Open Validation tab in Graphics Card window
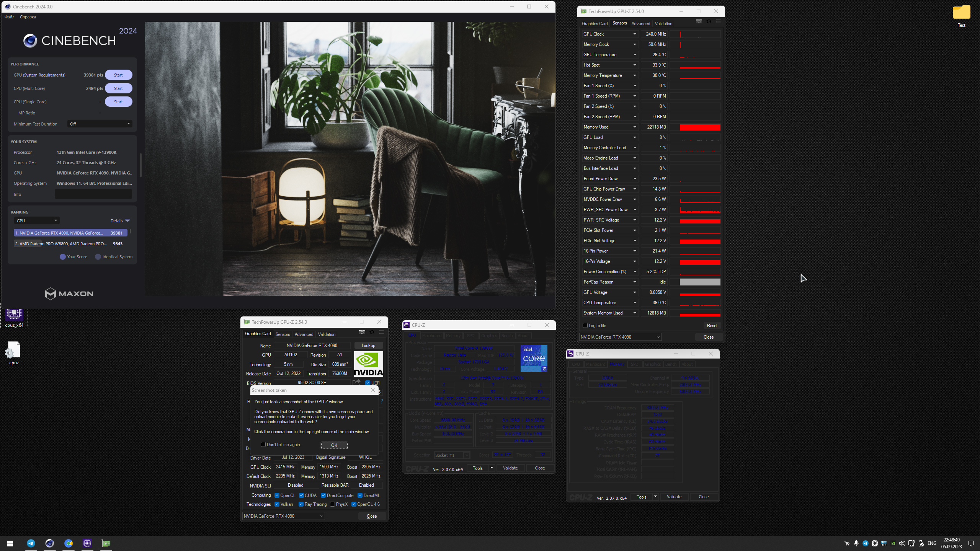This screenshot has height=551, width=980. (x=327, y=334)
